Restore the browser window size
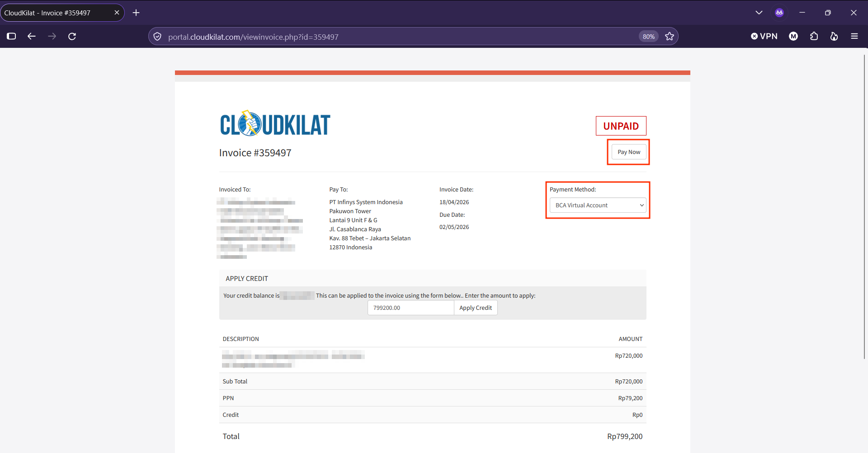 (x=828, y=13)
